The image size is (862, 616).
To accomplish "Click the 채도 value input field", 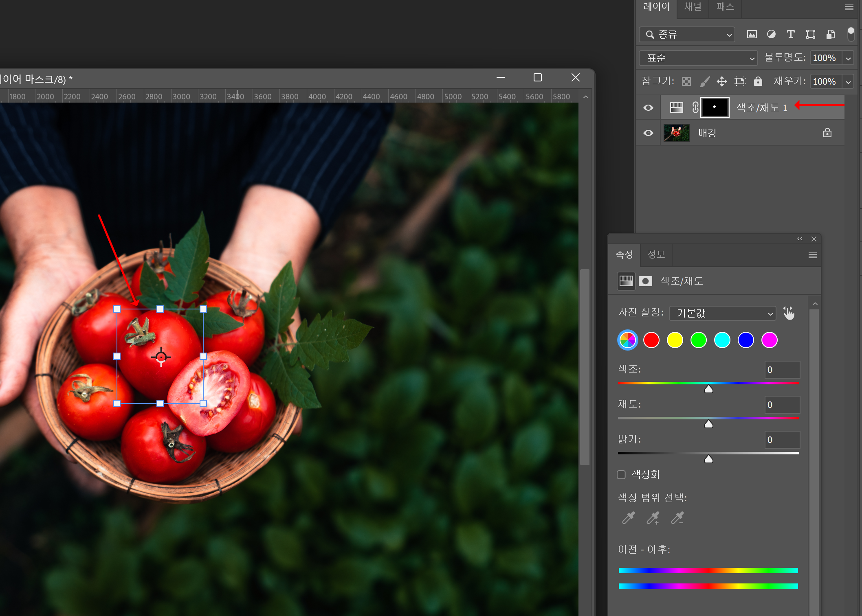I will click(x=782, y=405).
